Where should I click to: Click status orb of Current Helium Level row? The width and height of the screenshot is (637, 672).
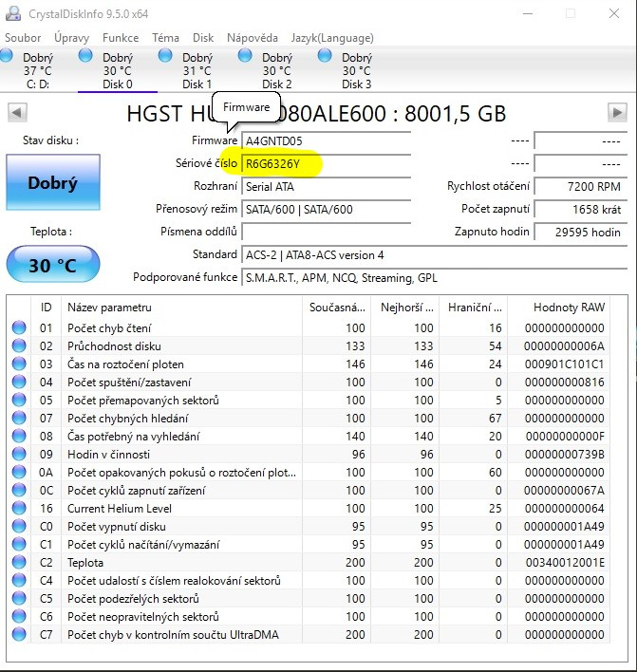[19, 509]
